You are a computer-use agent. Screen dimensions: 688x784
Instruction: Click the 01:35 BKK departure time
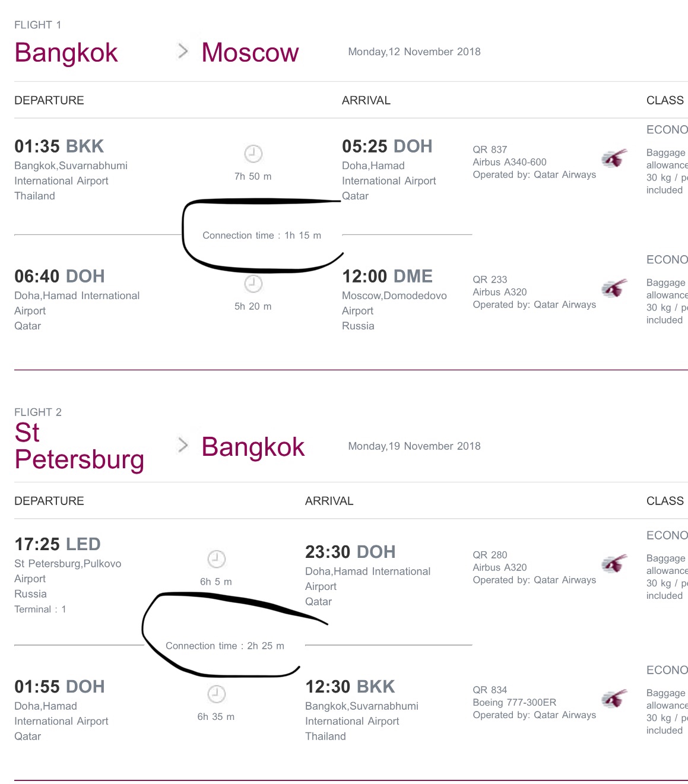tap(59, 146)
